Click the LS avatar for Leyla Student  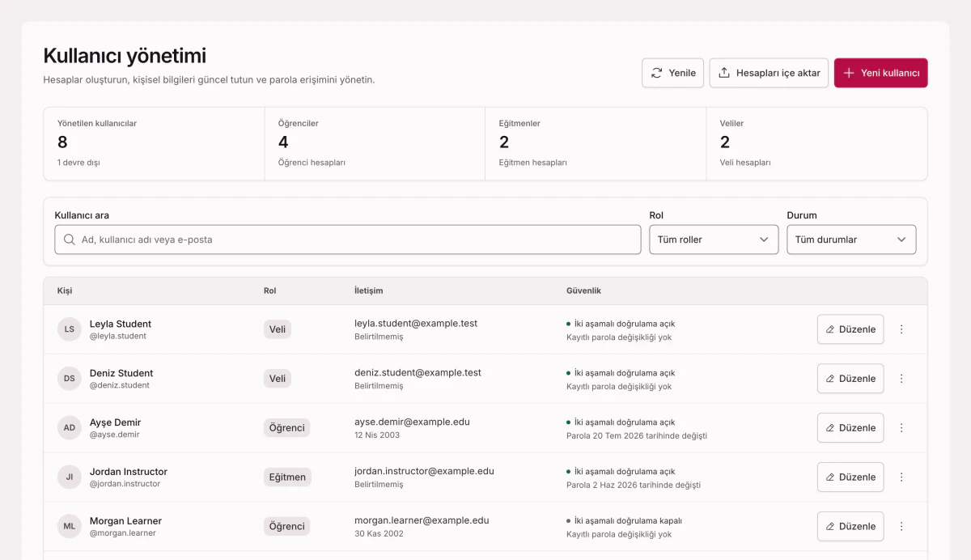70,329
